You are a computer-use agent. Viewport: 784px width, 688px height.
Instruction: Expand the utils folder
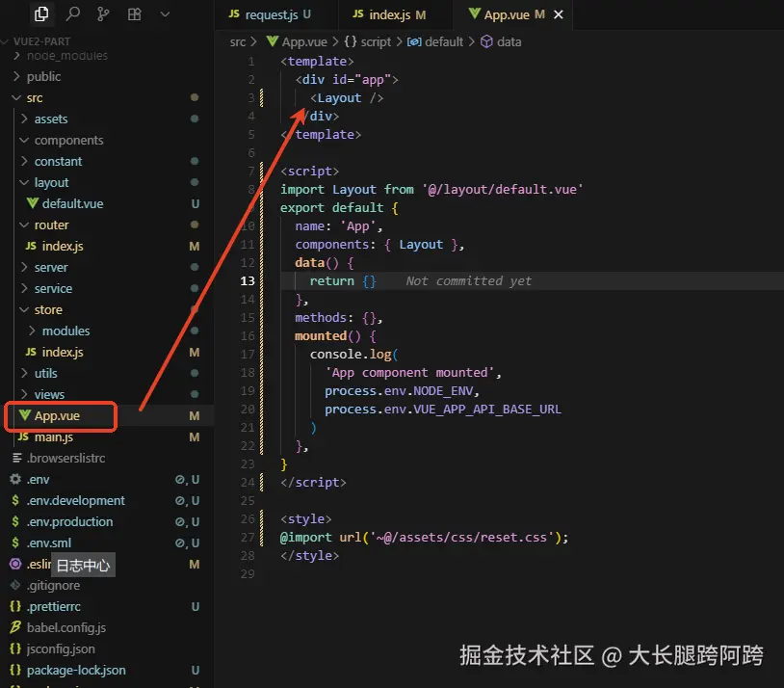[x=45, y=373]
